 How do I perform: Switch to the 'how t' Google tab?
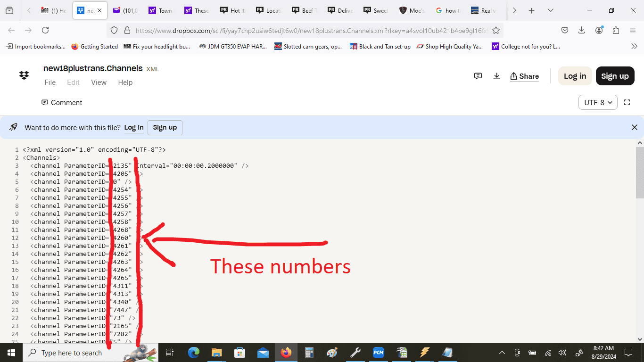click(x=447, y=10)
